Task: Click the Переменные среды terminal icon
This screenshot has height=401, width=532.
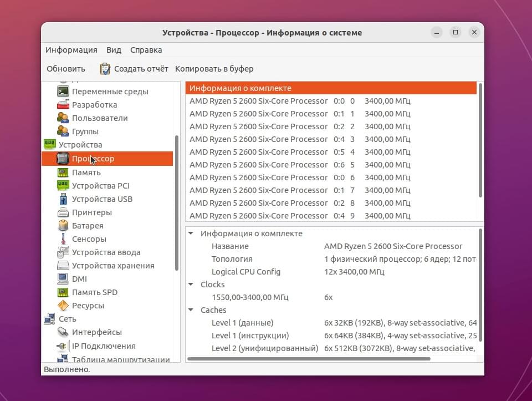Action: click(63, 92)
